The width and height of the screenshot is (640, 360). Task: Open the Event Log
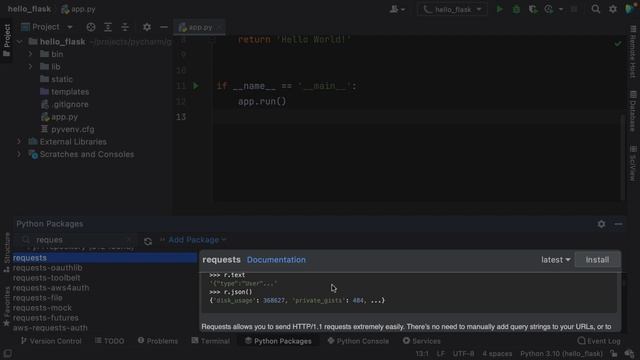(599, 341)
